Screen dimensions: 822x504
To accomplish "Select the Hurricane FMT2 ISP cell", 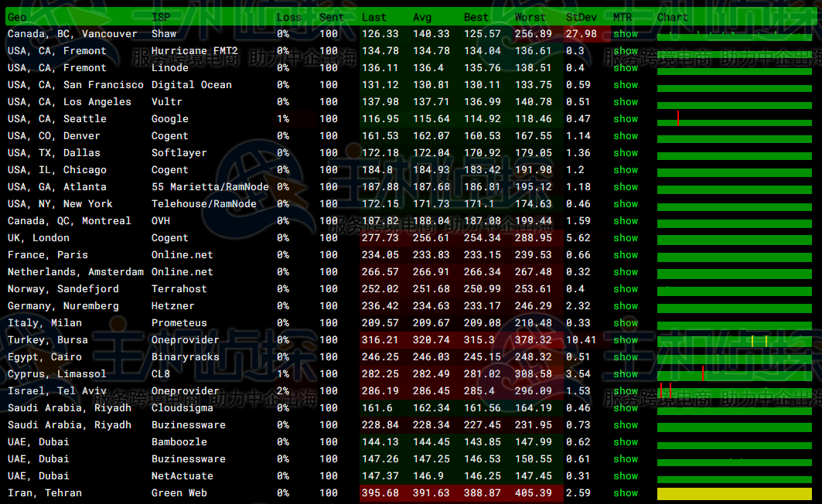I will coord(195,51).
